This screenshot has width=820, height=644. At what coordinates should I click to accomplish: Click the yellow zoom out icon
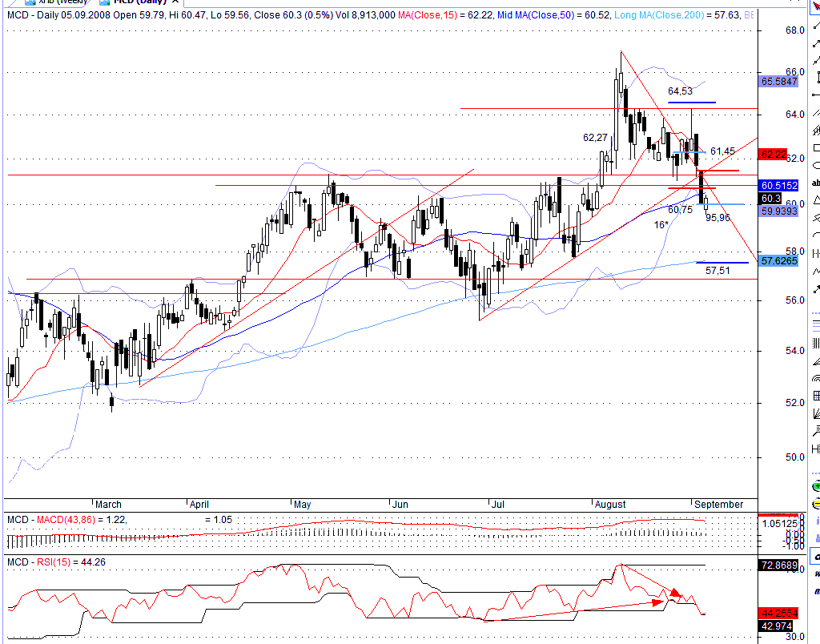816,505
